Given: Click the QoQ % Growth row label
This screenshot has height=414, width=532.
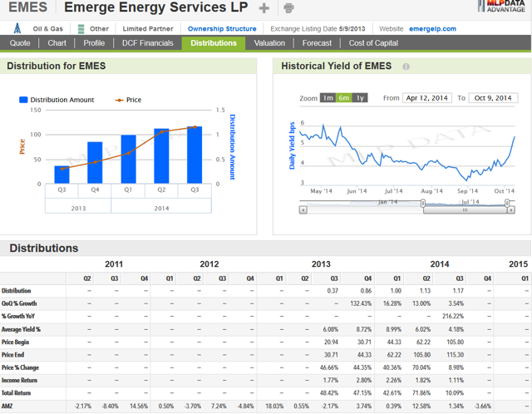Looking at the screenshot, I should [19, 303].
